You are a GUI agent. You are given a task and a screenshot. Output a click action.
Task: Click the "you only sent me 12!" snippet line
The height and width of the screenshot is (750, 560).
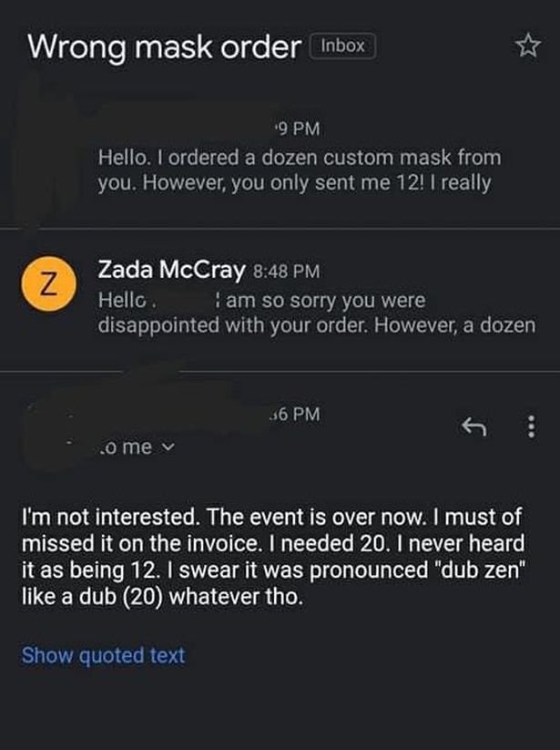click(x=295, y=183)
